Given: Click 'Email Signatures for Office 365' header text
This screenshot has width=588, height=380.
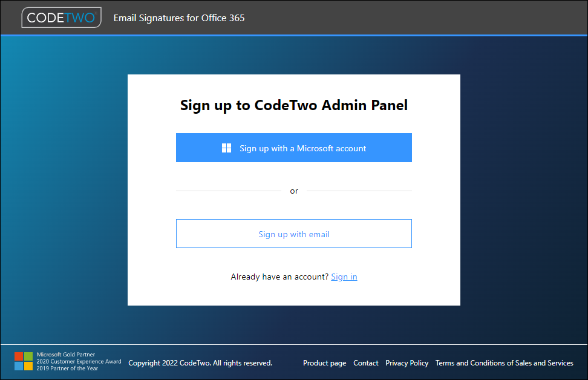Looking at the screenshot, I should 179,18.
